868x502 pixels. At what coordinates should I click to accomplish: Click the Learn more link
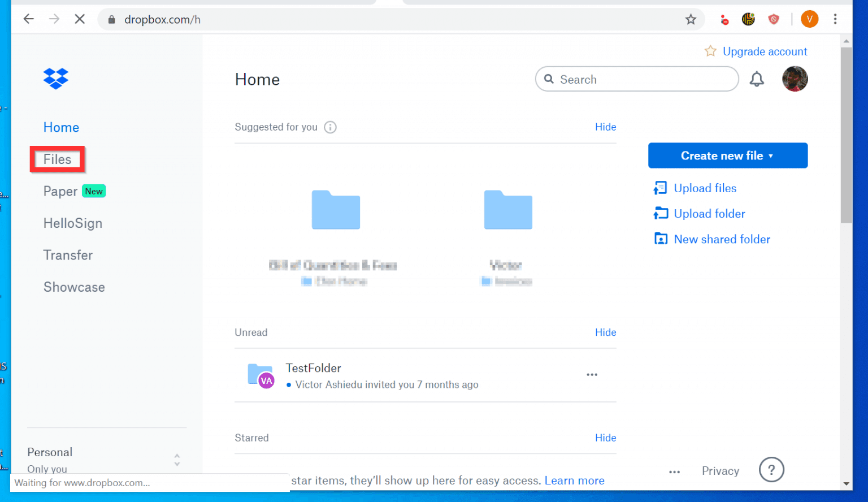point(574,481)
